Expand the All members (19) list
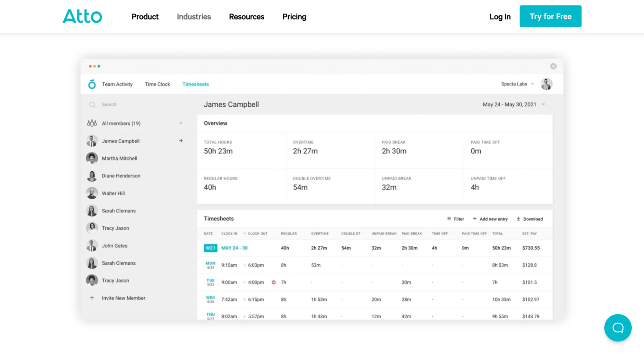 pyautogui.click(x=181, y=123)
